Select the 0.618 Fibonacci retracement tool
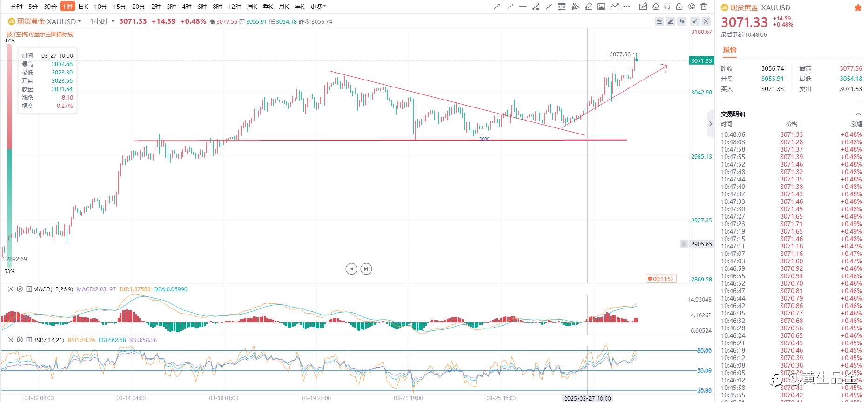The image size is (868, 402). pos(562,7)
